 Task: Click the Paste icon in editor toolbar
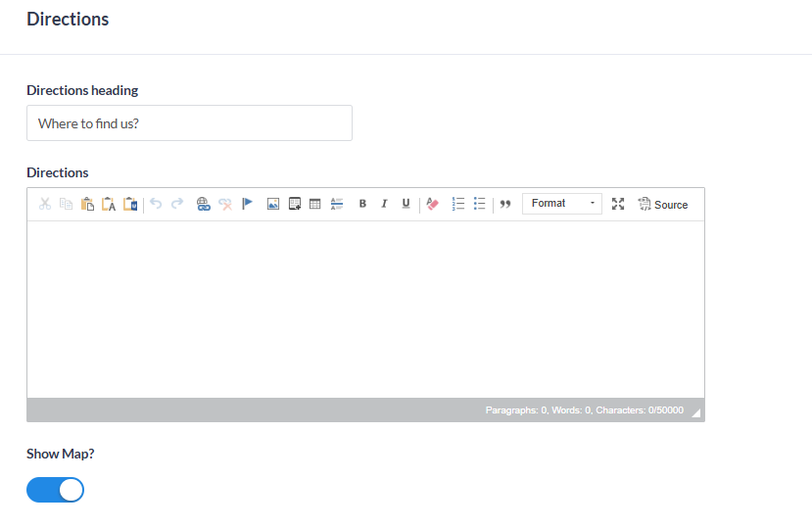[x=87, y=204]
